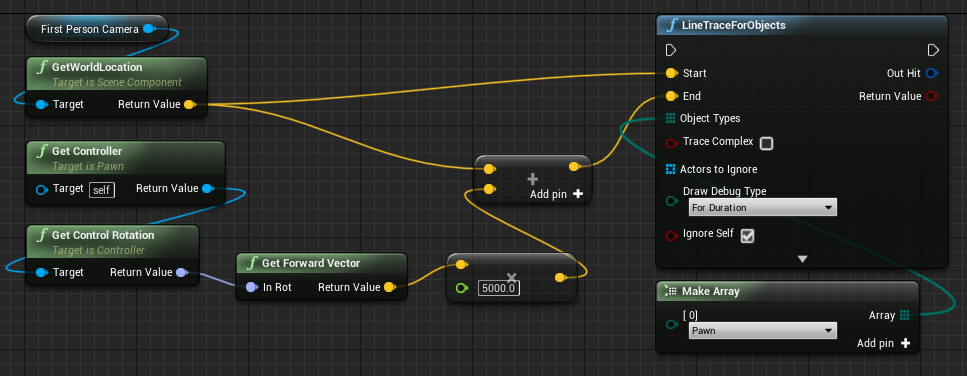This screenshot has width=967, height=376.
Task: Click Actors to Ignore array pin
Action: [x=671, y=169]
